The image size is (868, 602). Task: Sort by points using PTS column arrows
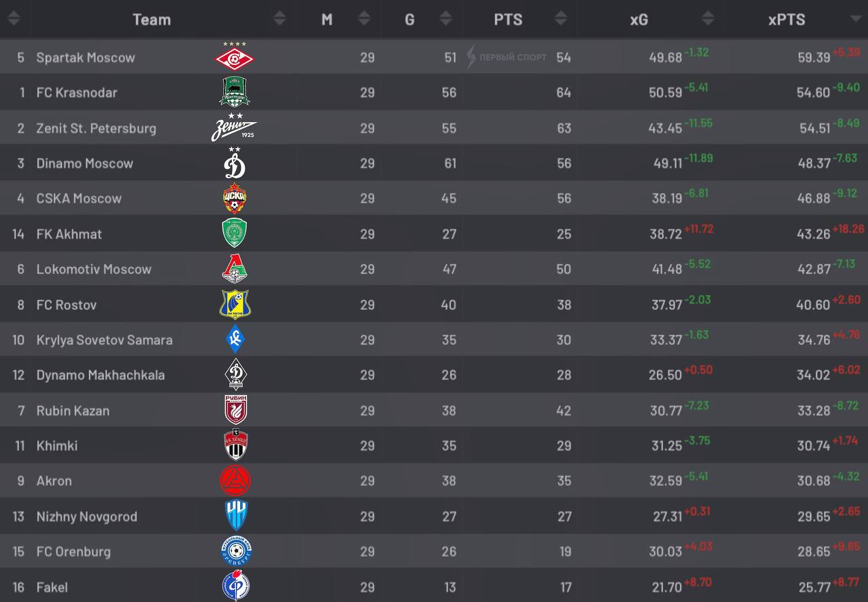tap(561, 19)
